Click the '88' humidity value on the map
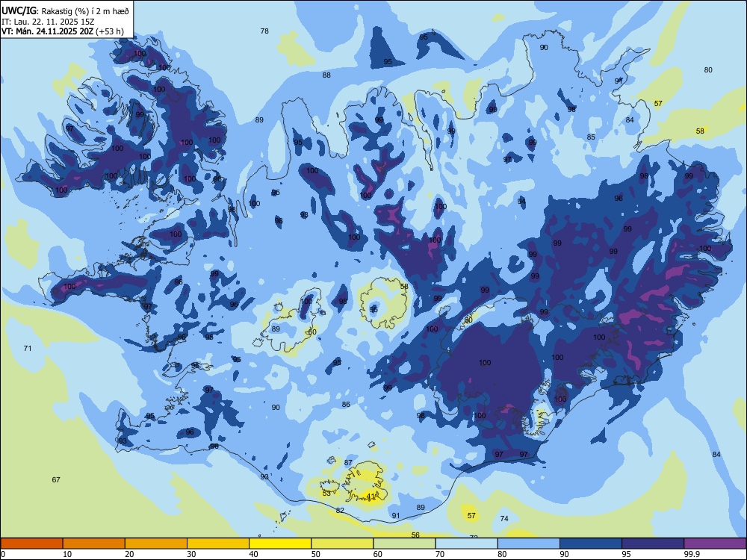This screenshot has width=747, height=560. tap(326, 75)
